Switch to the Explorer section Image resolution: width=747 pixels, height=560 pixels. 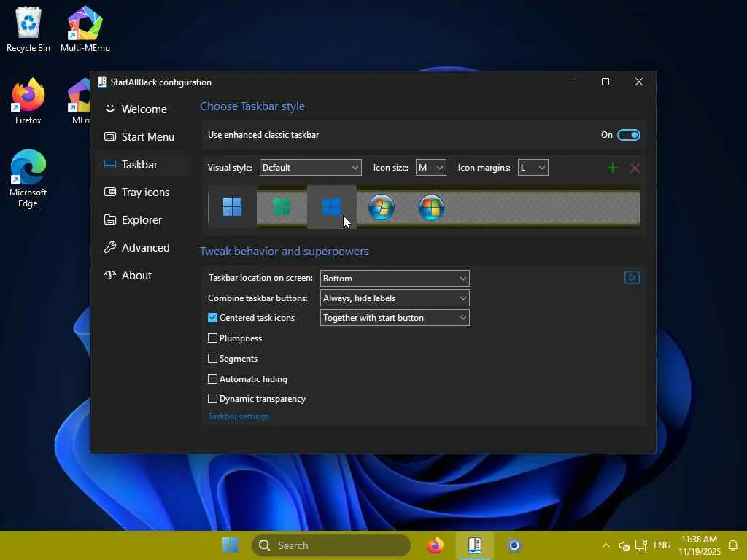pos(144,220)
